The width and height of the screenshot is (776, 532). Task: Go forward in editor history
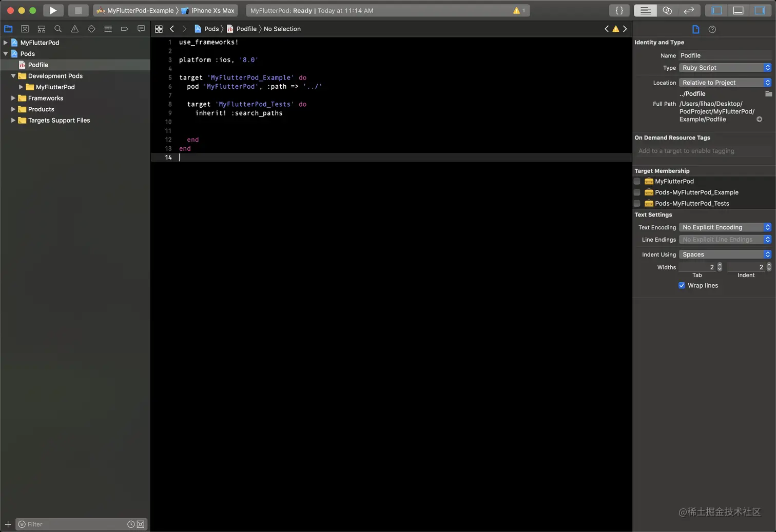click(184, 29)
